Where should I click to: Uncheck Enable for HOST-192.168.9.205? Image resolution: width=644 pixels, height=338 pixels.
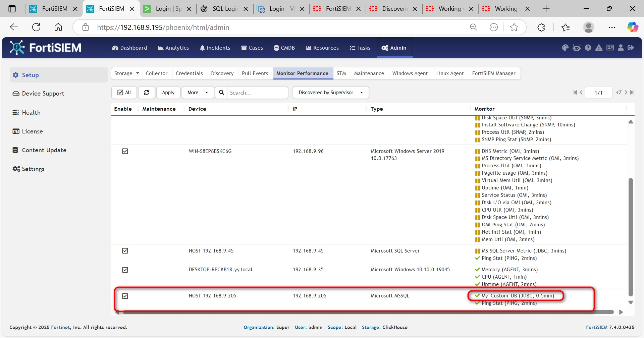coord(125,296)
